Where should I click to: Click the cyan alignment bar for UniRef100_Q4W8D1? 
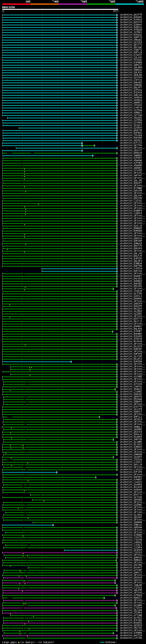pyautogui.click(x=48, y=156)
